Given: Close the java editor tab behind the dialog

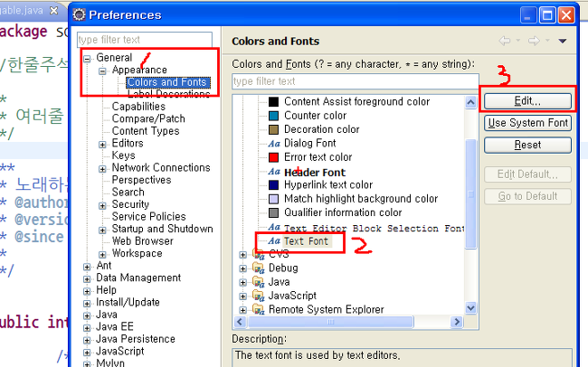Looking at the screenshot, I should (54, 11).
